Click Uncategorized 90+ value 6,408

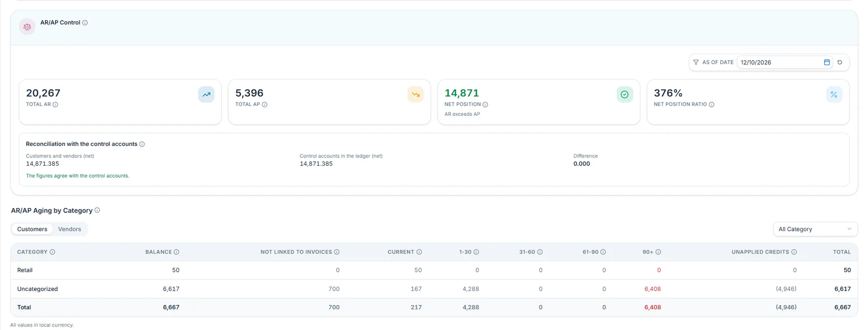(x=653, y=289)
